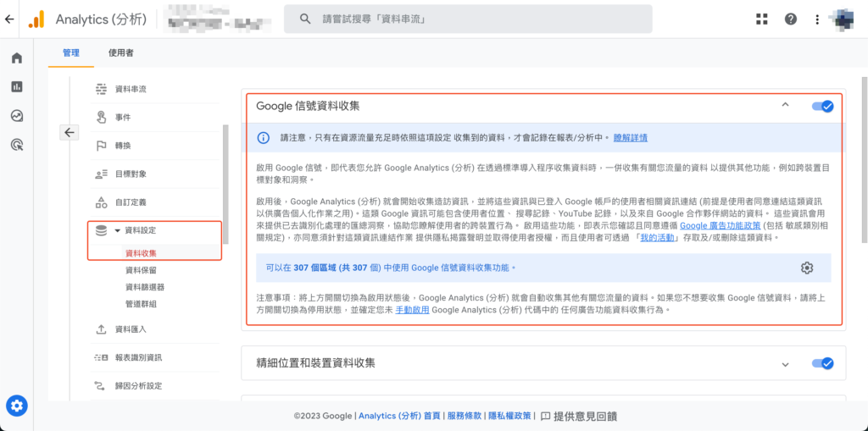
Task: Open the 我的活動 link
Action: [657, 239]
